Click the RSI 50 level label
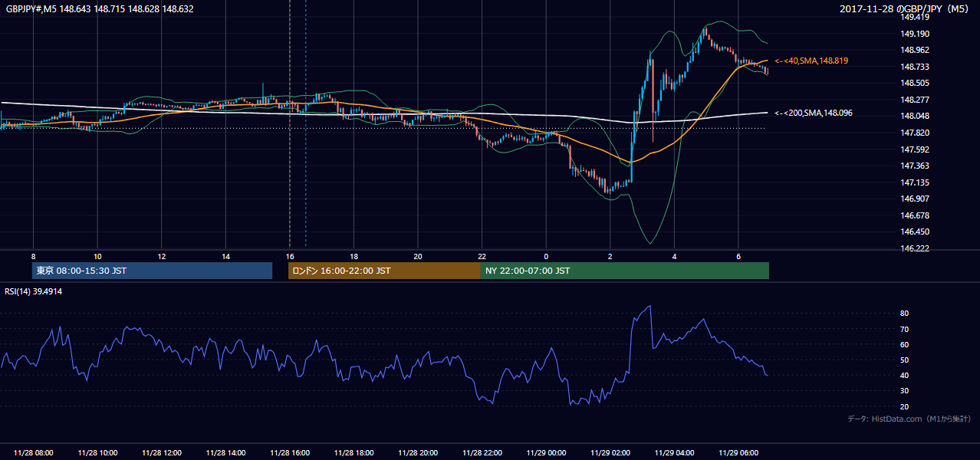Screen dimensions: 980x460 tap(905, 360)
